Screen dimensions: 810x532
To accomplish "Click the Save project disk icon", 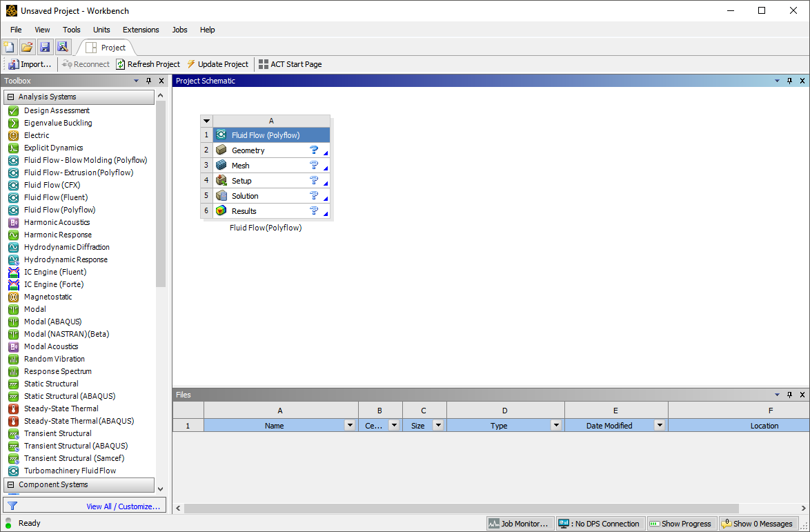I will pyautogui.click(x=45, y=48).
